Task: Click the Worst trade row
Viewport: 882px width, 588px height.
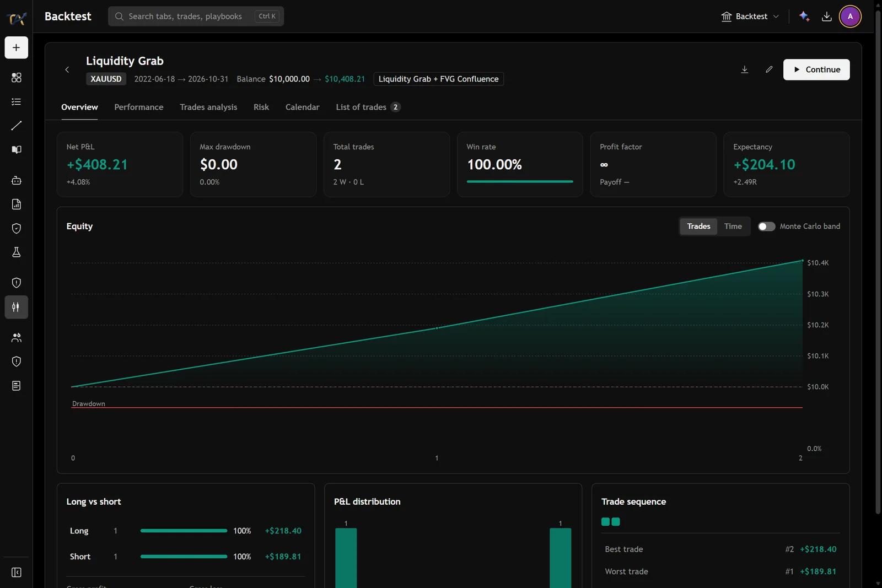Action: 720,571
